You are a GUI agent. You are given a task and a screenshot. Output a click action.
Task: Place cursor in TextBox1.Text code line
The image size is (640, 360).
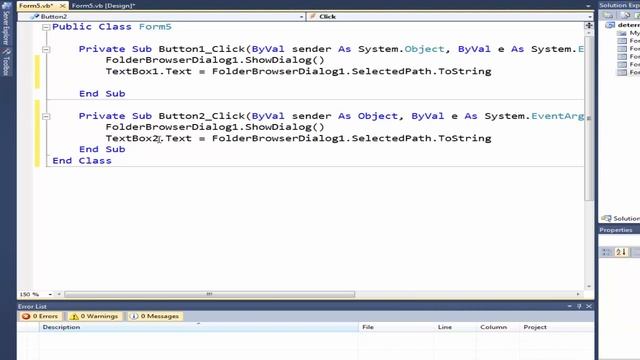tap(298, 71)
